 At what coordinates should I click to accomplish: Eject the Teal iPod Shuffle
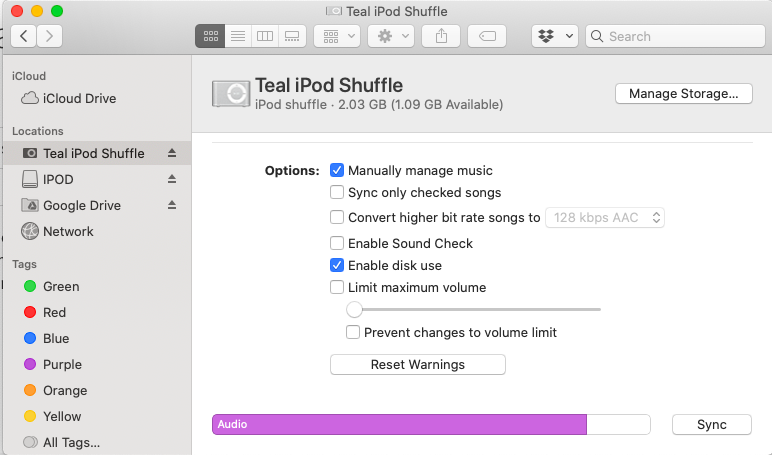coord(171,153)
